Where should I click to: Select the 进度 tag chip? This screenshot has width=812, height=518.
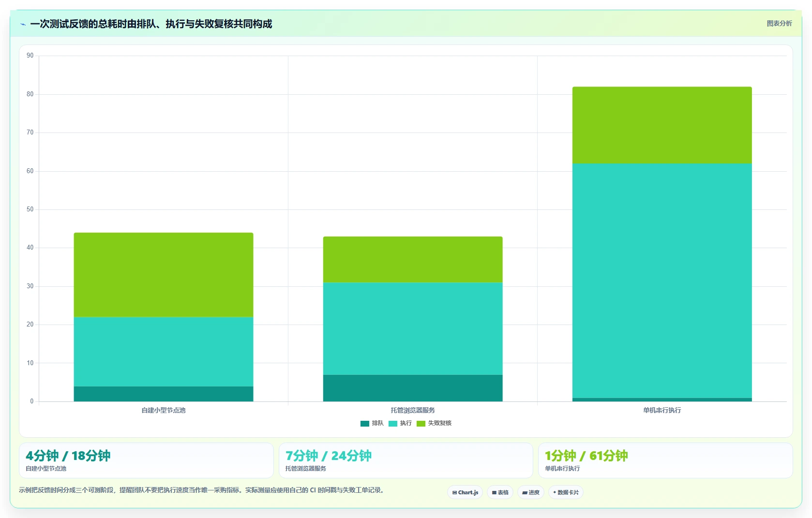pos(531,492)
